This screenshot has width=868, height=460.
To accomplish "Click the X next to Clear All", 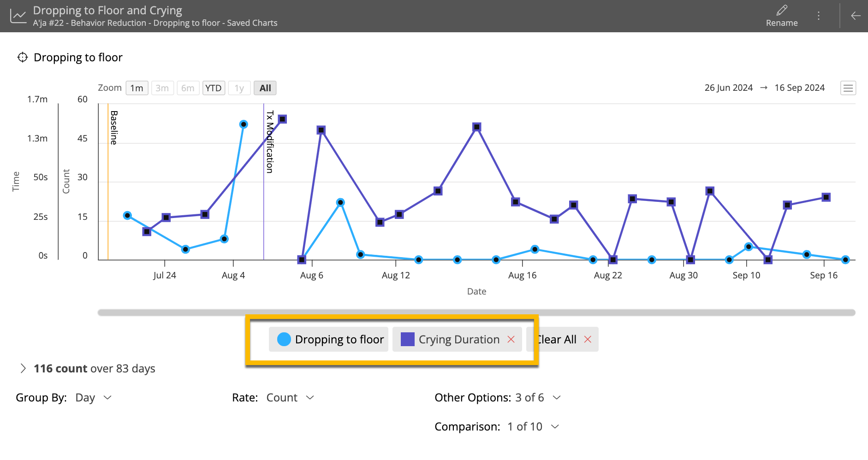I will click(588, 339).
